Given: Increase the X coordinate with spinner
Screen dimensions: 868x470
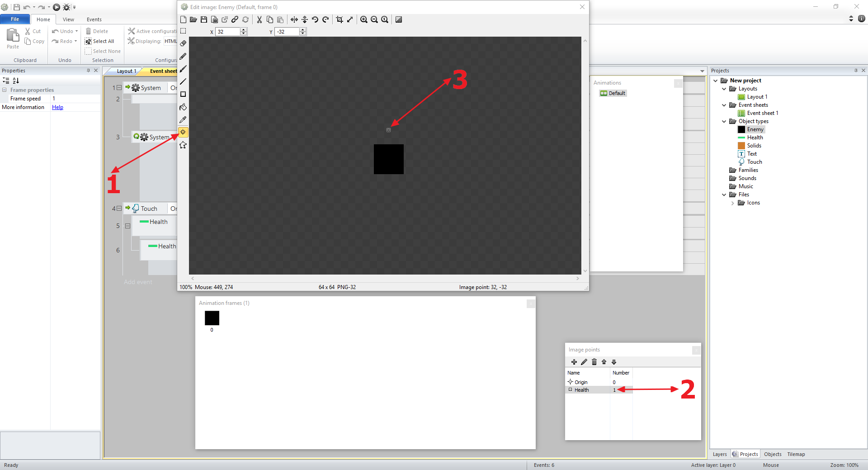Looking at the screenshot, I should 244,30.
